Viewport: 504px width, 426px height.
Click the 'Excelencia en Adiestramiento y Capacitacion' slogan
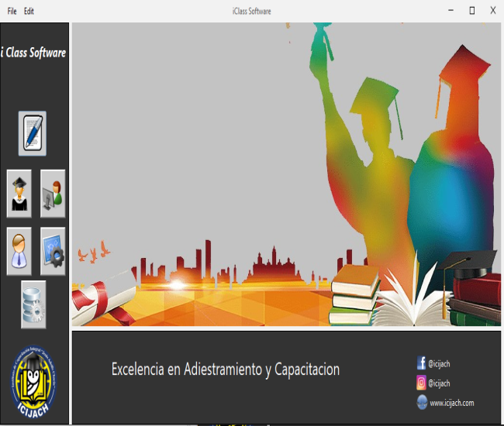(226, 369)
